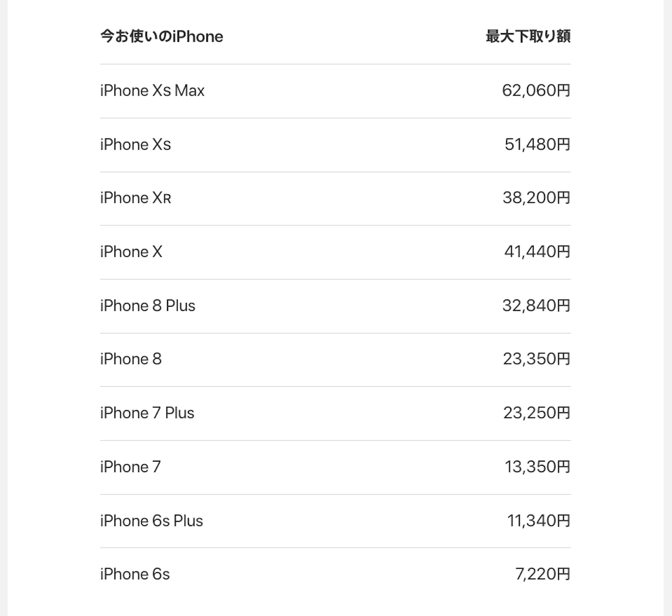Click the 13,350円 price
The width and height of the screenshot is (672, 616).
tap(537, 467)
